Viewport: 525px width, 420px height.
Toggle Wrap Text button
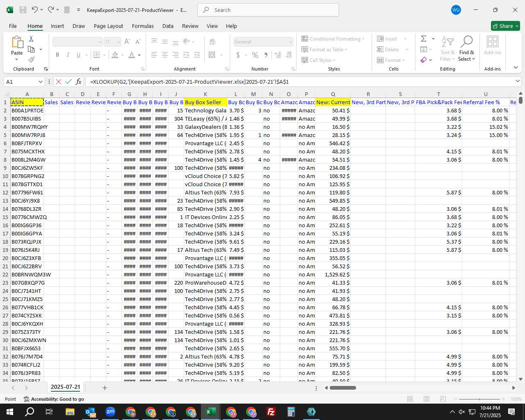tap(212, 42)
